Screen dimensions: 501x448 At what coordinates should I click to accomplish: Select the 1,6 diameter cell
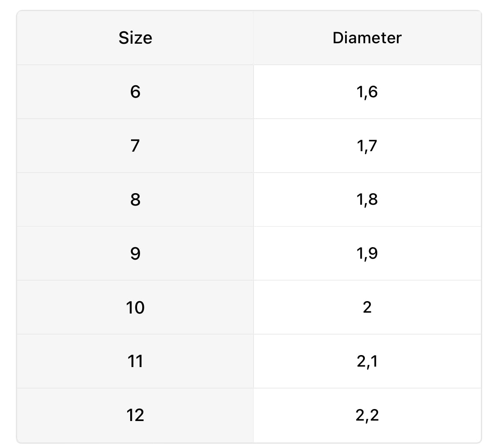tap(367, 92)
